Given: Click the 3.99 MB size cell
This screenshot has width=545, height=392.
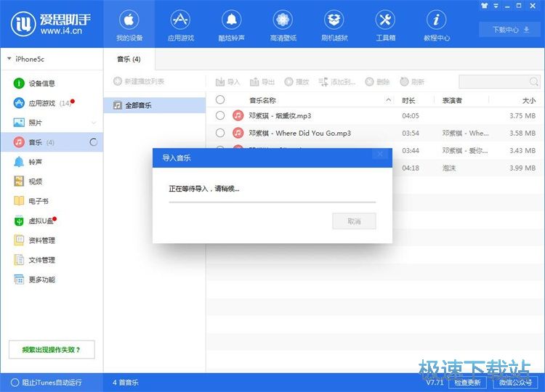Looking at the screenshot, I should (522, 168).
